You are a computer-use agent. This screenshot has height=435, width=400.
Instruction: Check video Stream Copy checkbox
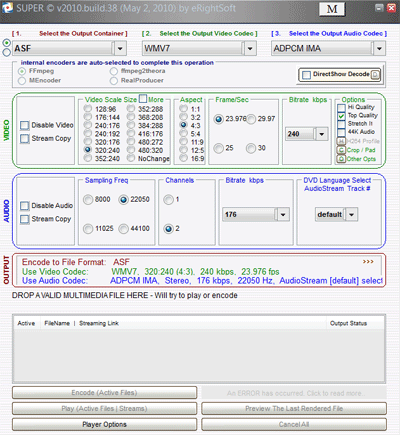click(25, 138)
